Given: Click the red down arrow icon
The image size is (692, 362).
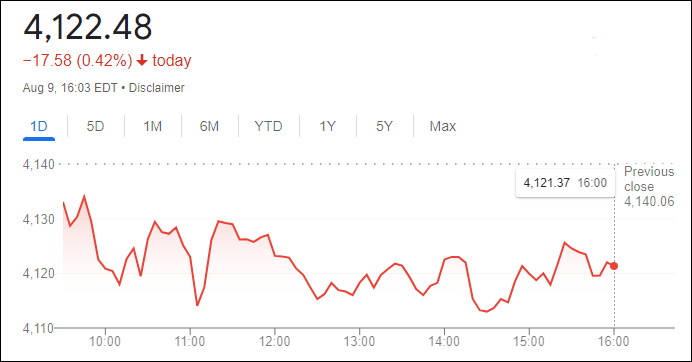Looking at the screenshot, I should [x=142, y=60].
